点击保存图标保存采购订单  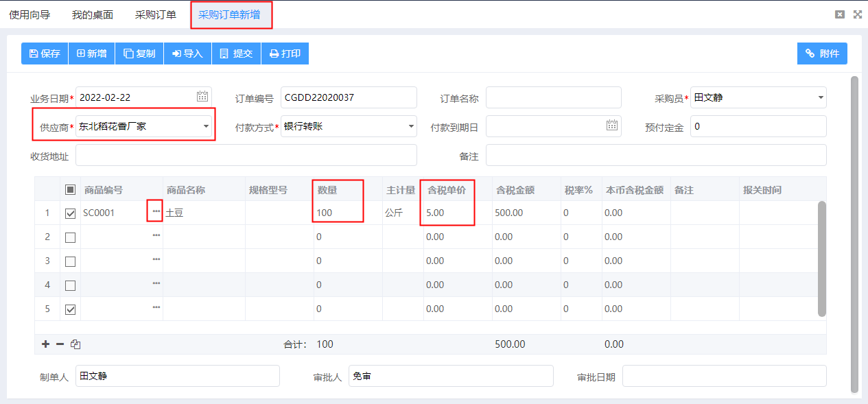pyautogui.click(x=44, y=53)
